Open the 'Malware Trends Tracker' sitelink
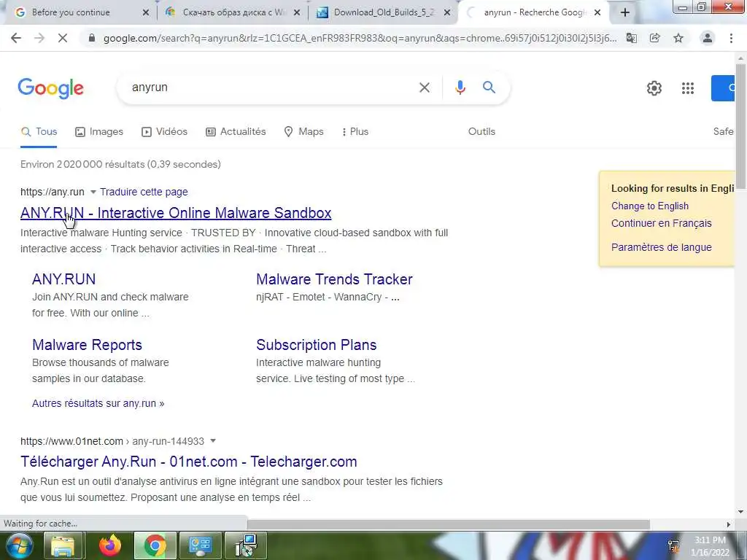 coord(334,279)
